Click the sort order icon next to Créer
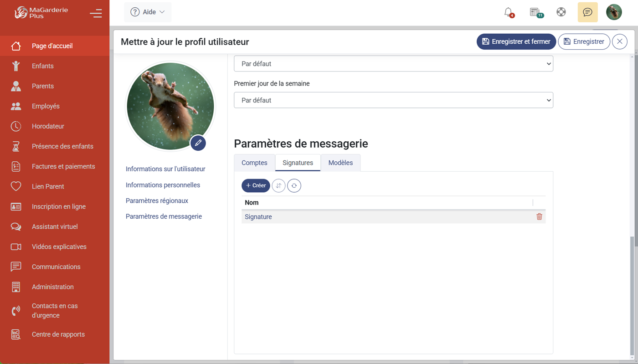Screen dimensions: 638x364 tap(278, 185)
